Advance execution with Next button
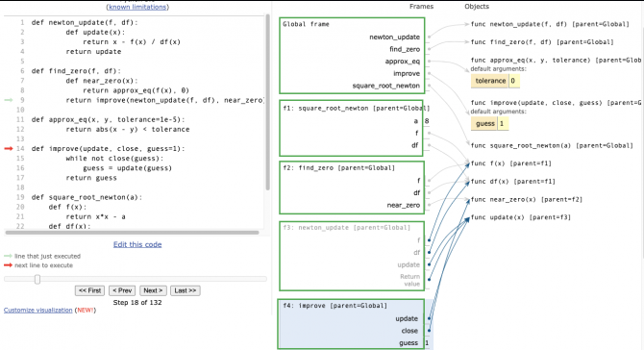644x350 pixels. (x=153, y=290)
